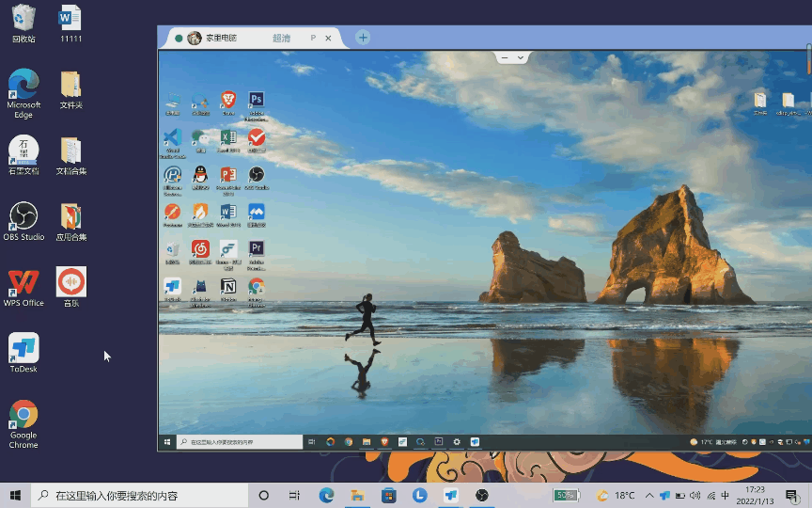Viewport: 812px width, 508px height.
Task: Toggle the Chinese input method indicator in tray
Action: click(x=725, y=496)
